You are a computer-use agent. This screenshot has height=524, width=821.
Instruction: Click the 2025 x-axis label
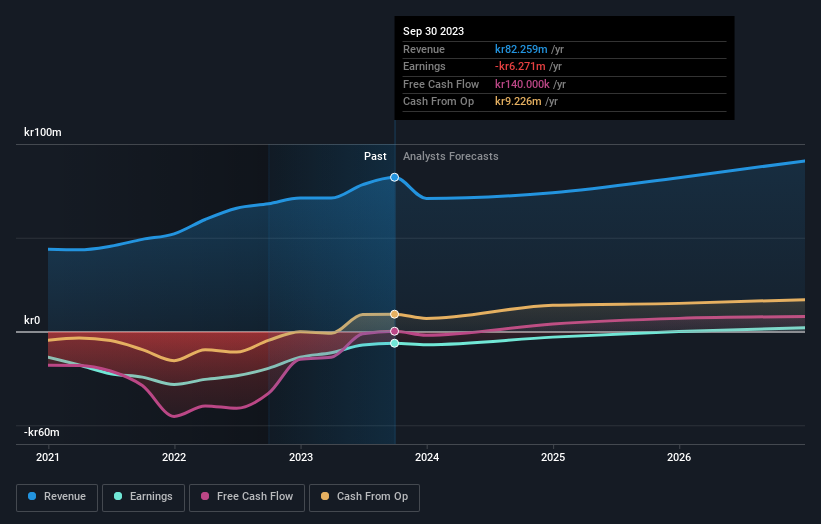(x=553, y=457)
